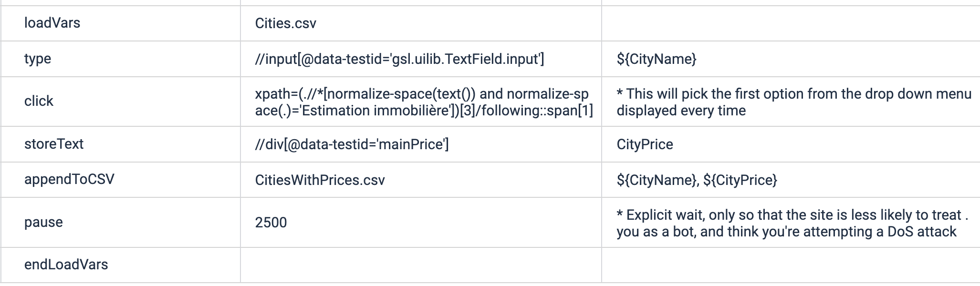Select the click command cell

39,101
